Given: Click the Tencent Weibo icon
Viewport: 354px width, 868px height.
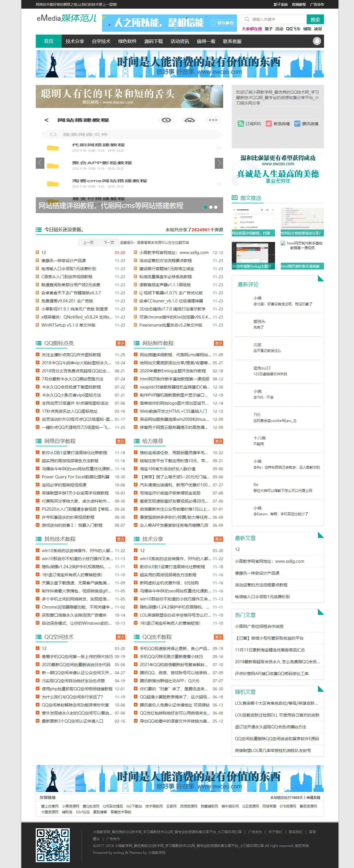Looking at the screenshot, I should 297,124.
